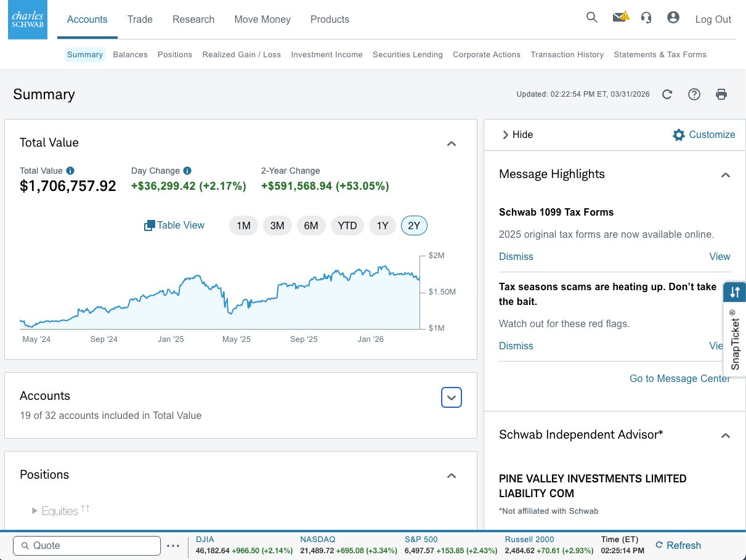Dismiss the Schwab 1099 Tax Forms message
Viewport: 746px width, 560px height.
pos(516,256)
